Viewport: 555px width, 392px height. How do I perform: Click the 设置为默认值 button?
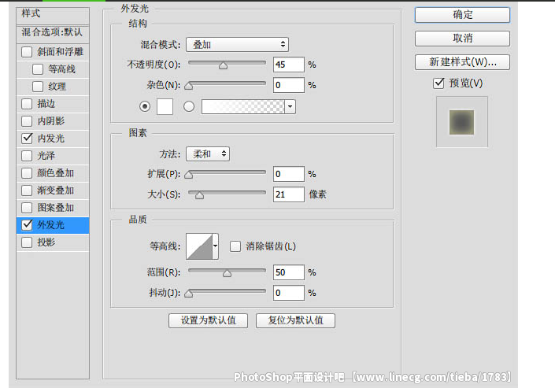(208, 320)
